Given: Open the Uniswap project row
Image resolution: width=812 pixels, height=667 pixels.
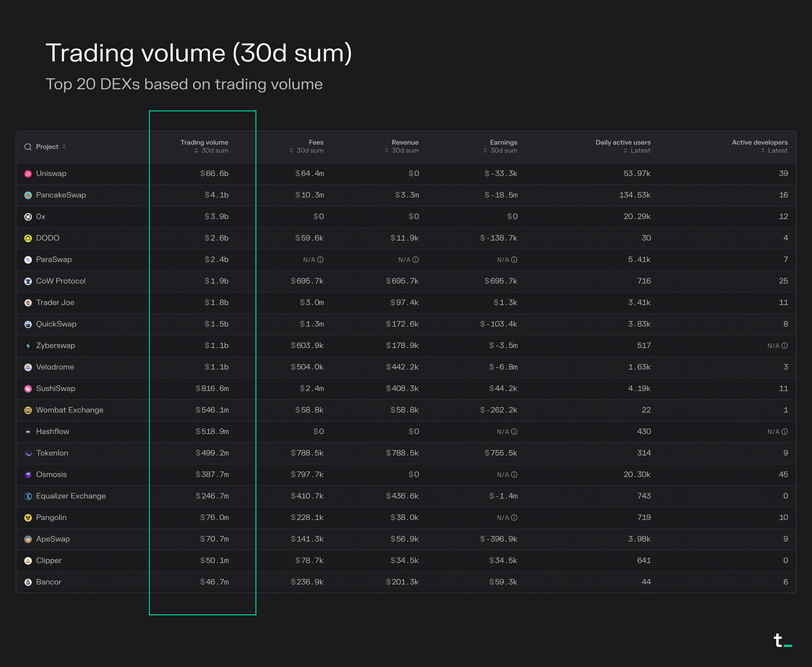Looking at the screenshot, I should point(406,173).
